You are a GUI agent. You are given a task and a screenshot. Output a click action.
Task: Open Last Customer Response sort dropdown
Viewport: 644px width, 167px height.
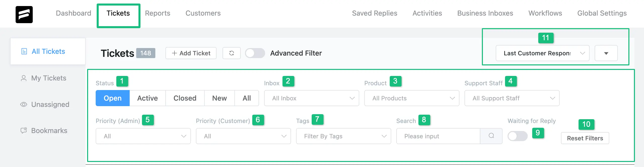(543, 53)
